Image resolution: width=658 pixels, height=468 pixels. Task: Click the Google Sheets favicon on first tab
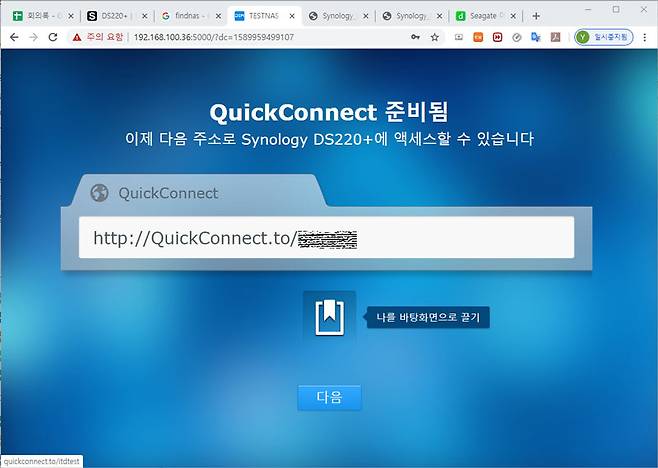click(x=18, y=16)
